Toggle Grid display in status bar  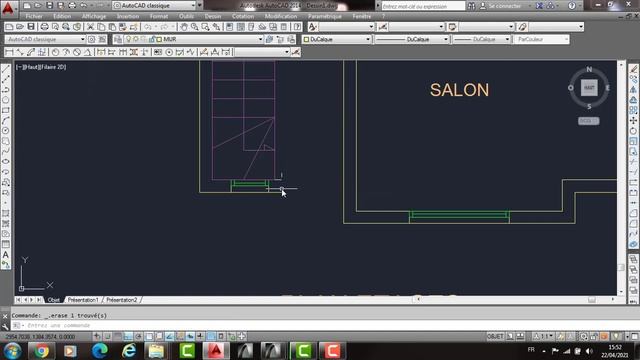click(x=118, y=336)
